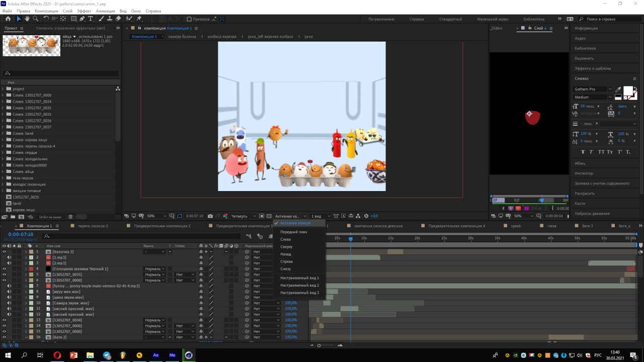Expand the Слоев: сердце folder
The width and height of the screenshot is (644, 362).
pos(3,152)
